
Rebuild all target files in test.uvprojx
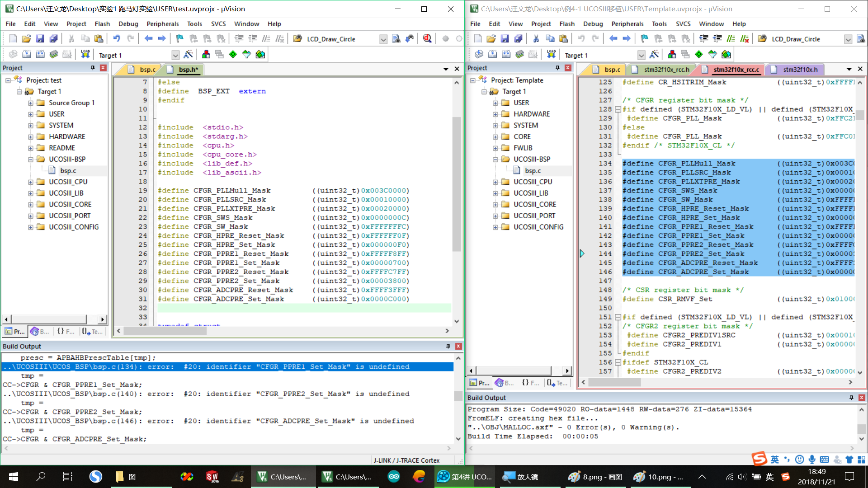40,55
